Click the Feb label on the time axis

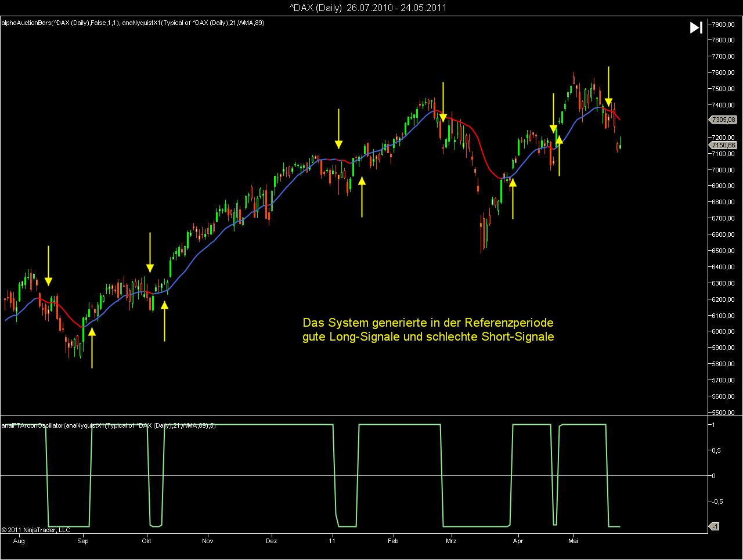pos(393,541)
